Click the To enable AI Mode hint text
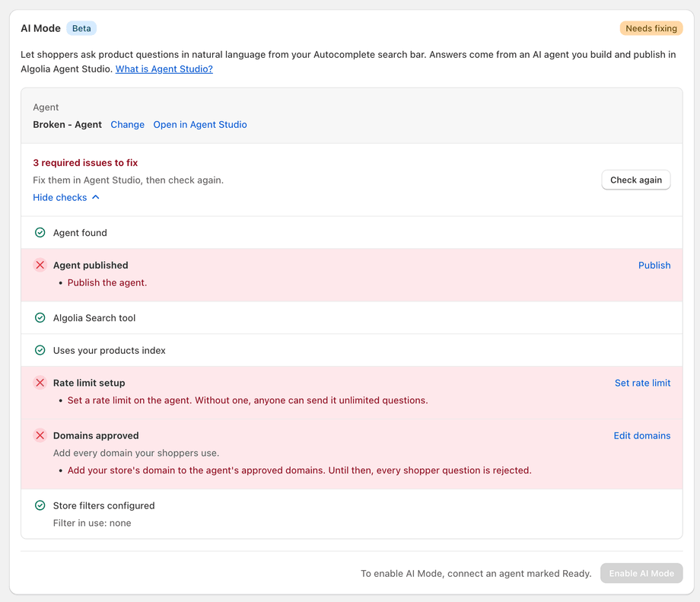Image resolution: width=700 pixels, height=602 pixels. (476, 573)
